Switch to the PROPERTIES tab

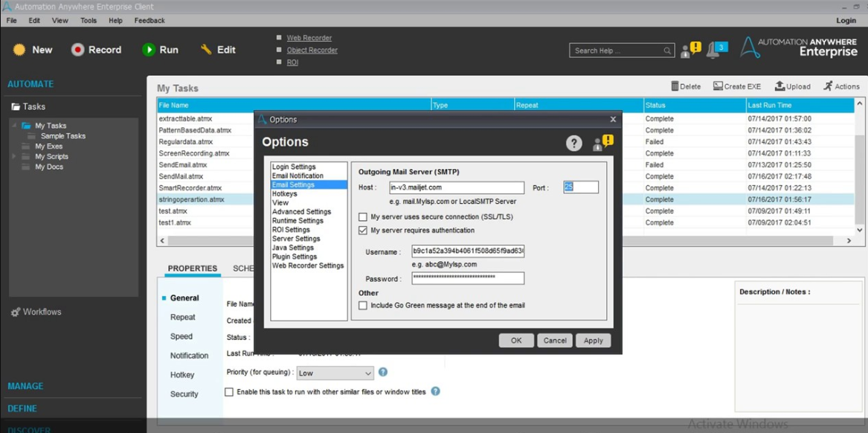pyautogui.click(x=193, y=269)
